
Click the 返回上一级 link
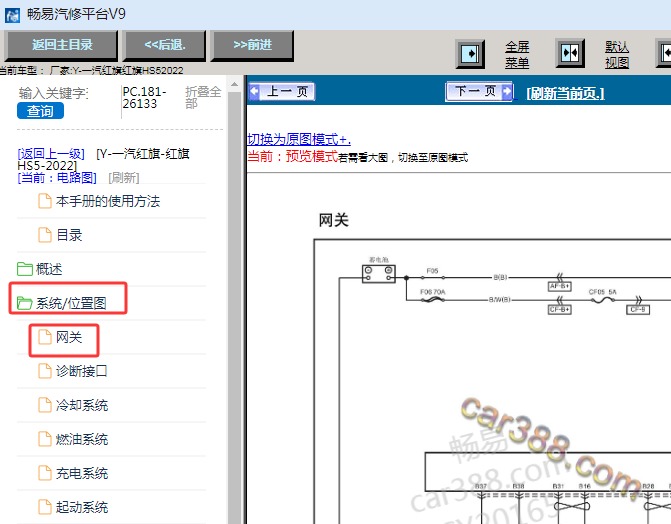(x=51, y=153)
